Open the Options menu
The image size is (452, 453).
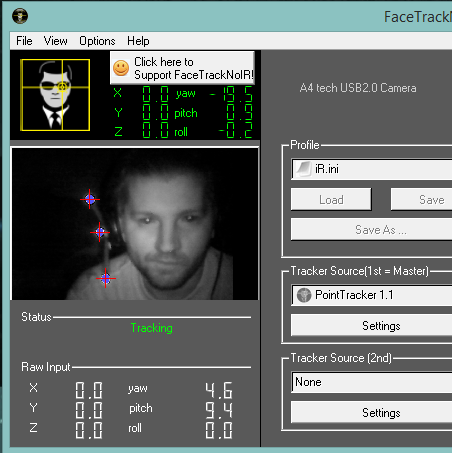tap(97, 41)
